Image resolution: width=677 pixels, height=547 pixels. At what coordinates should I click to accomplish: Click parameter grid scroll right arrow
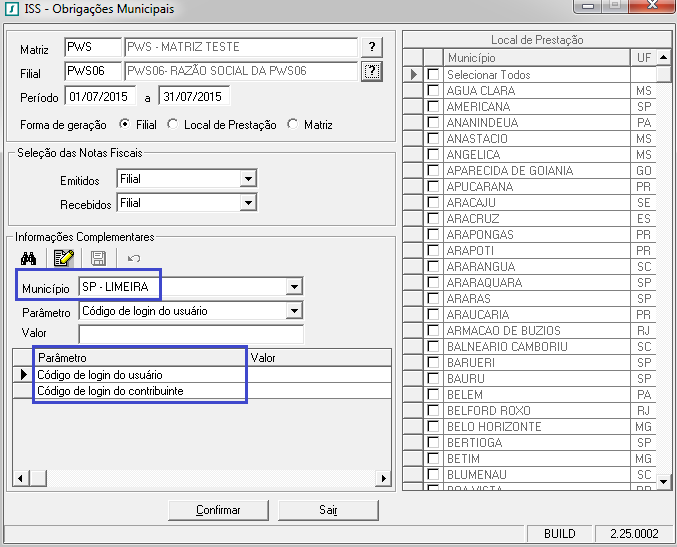383,478
